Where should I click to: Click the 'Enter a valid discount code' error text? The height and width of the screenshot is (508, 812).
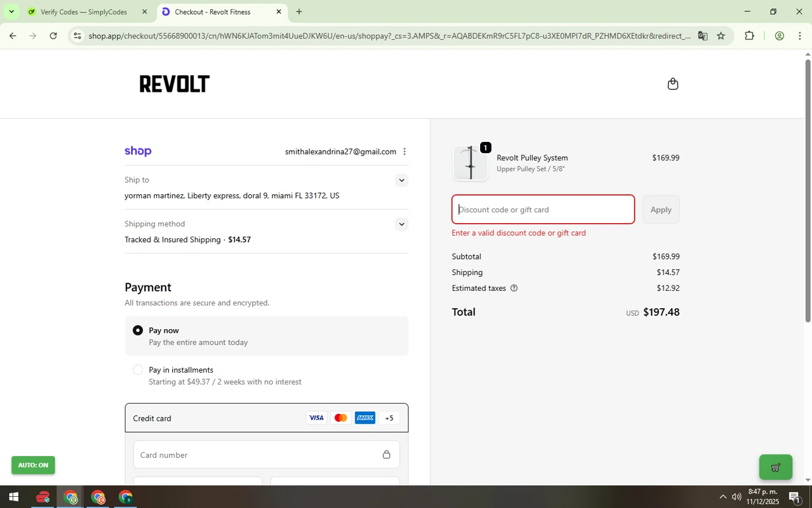[x=519, y=233]
